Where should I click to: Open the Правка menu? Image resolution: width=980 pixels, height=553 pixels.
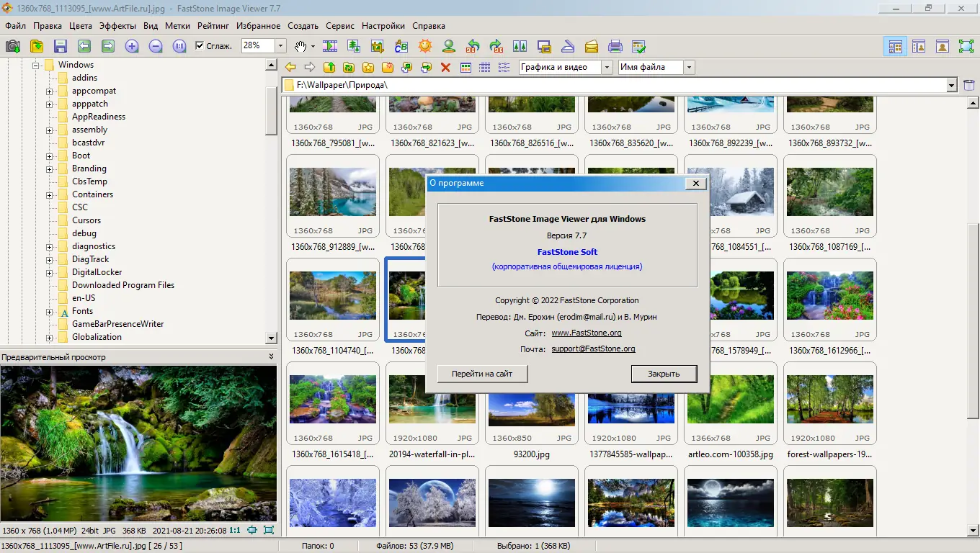tap(48, 26)
